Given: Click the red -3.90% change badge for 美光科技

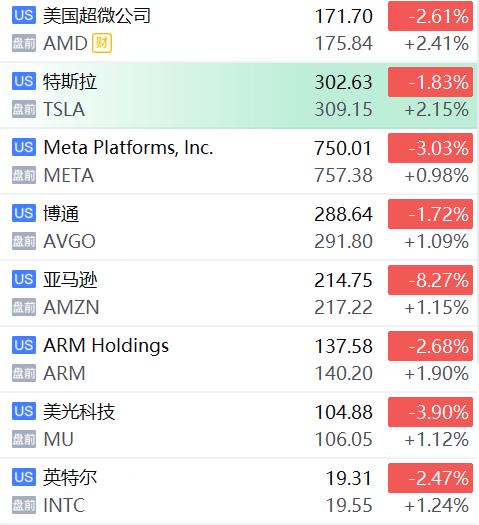Looking at the screenshot, I should click(x=430, y=412).
